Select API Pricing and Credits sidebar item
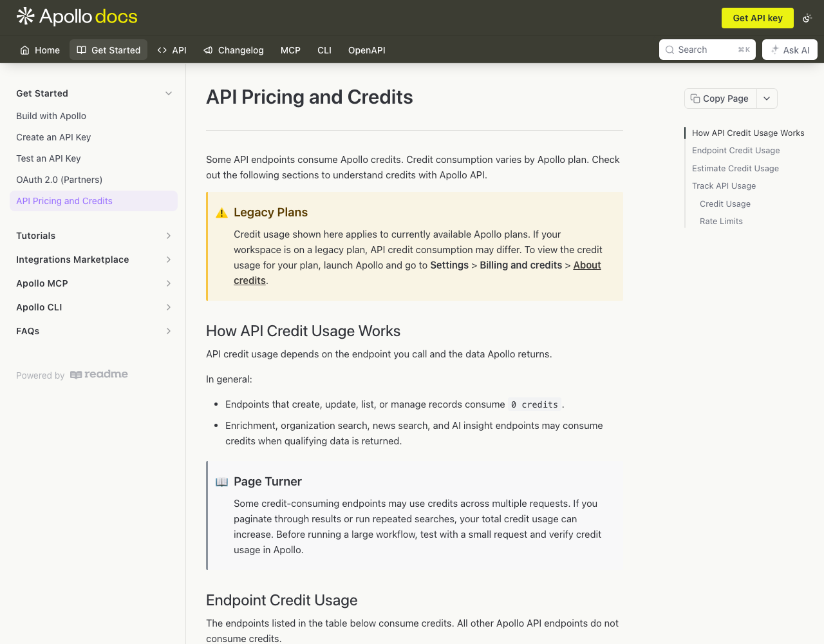 [x=93, y=201]
